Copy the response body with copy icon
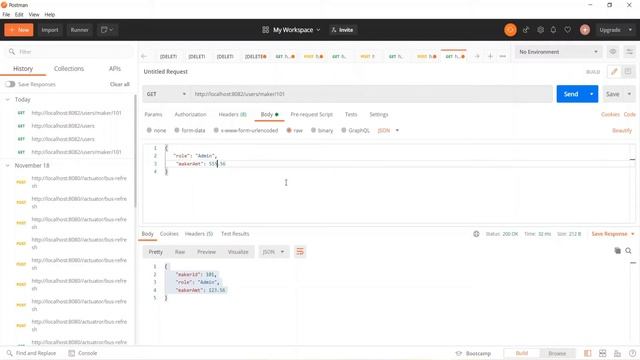This screenshot has width=640, height=360. (617, 251)
